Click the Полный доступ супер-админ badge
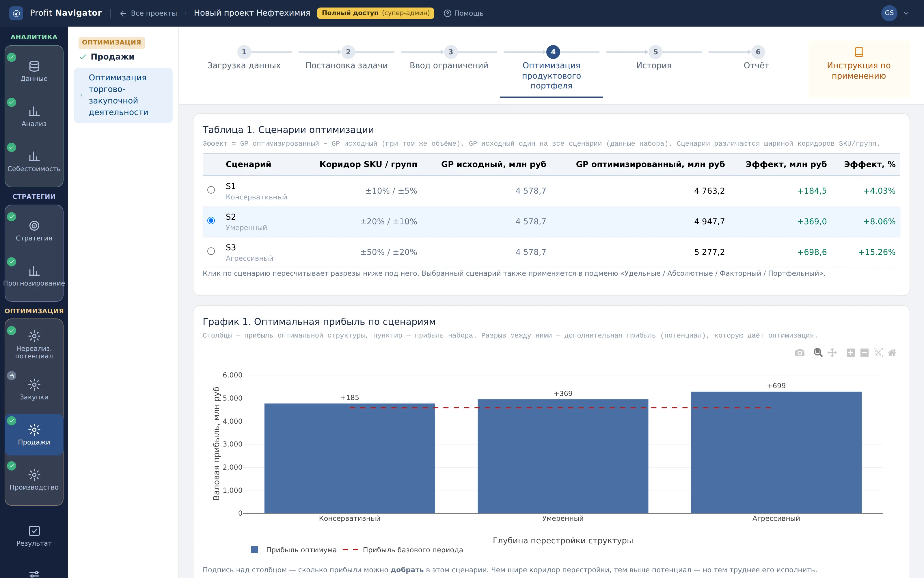 [x=375, y=13]
